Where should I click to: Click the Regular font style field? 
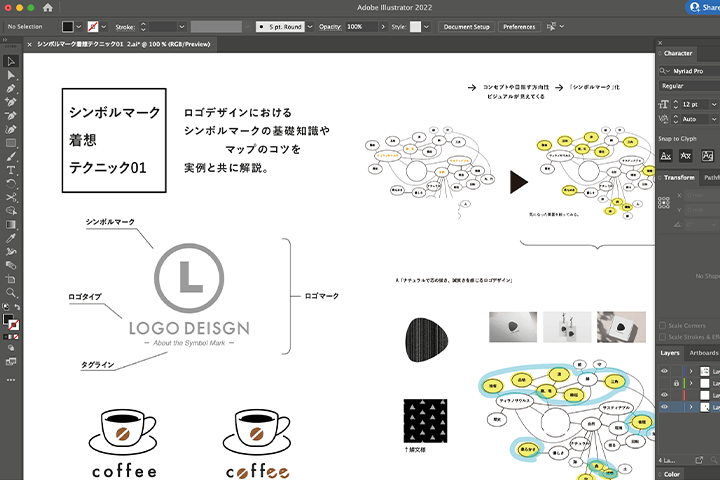pos(690,86)
